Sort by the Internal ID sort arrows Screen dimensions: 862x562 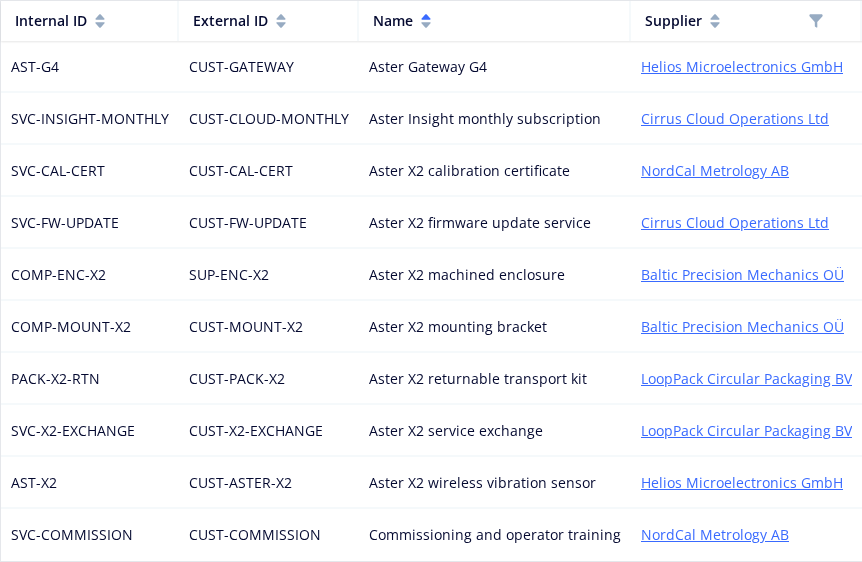click(100, 21)
